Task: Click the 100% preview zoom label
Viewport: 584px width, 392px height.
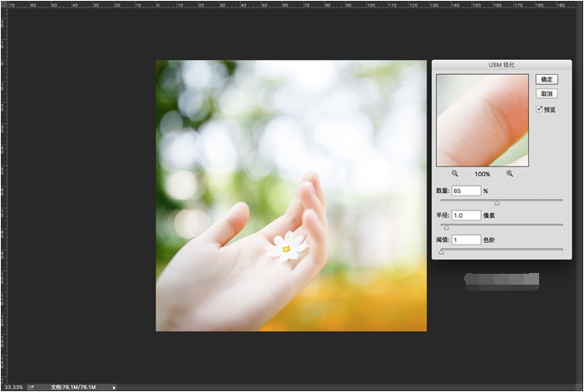Action: [483, 174]
